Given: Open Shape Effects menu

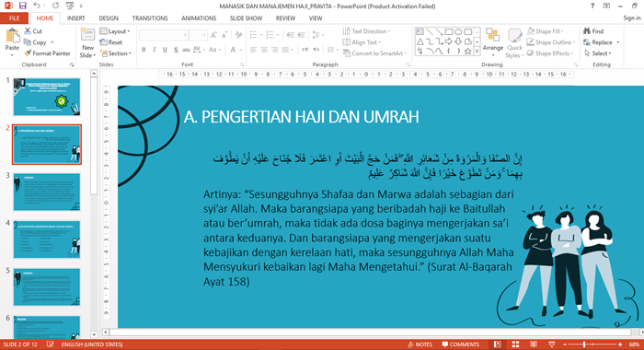Looking at the screenshot, I should [549, 53].
